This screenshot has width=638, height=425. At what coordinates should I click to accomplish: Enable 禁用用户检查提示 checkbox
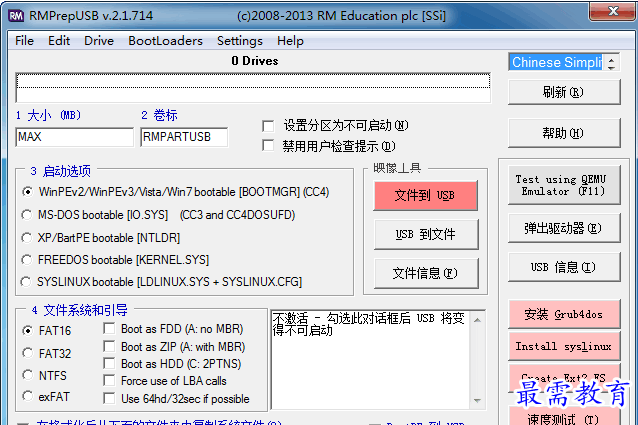tap(268, 145)
